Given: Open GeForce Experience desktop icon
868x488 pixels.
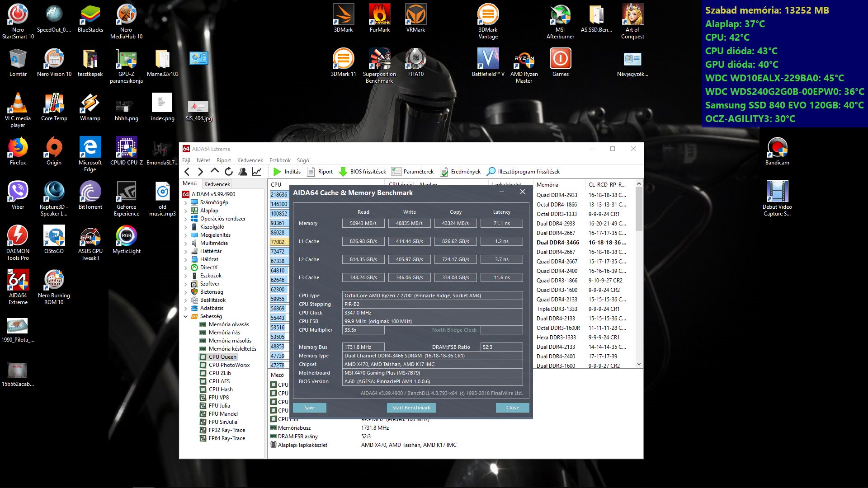Looking at the screenshot, I should pyautogui.click(x=126, y=199).
